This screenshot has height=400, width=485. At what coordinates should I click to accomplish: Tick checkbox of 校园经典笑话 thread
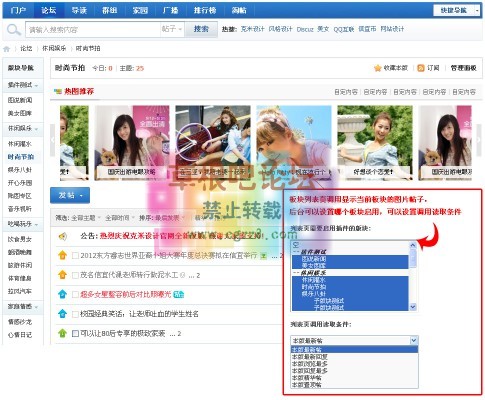click(75, 314)
